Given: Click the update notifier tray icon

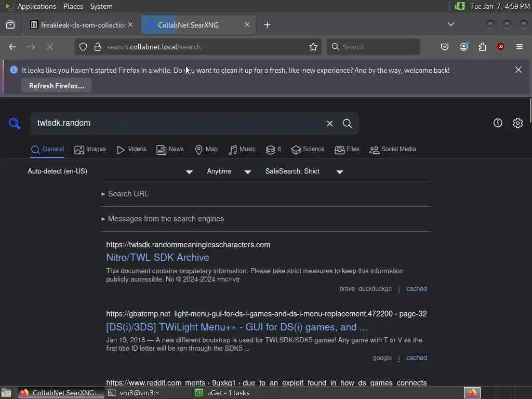Looking at the screenshot, I should click(460, 6).
